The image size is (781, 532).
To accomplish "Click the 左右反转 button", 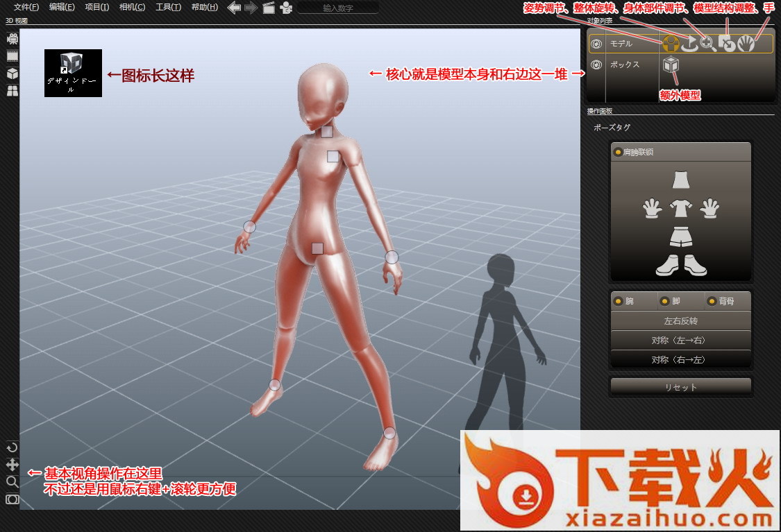I will [680, 321].
